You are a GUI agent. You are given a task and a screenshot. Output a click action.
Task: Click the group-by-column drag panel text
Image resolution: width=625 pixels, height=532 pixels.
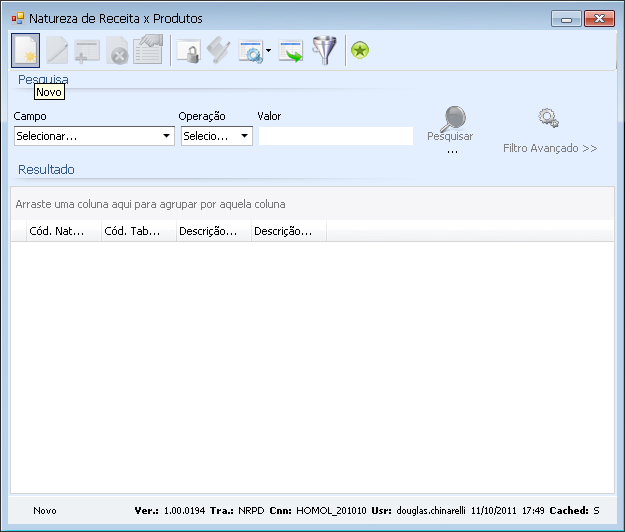(x=150, y=204)
